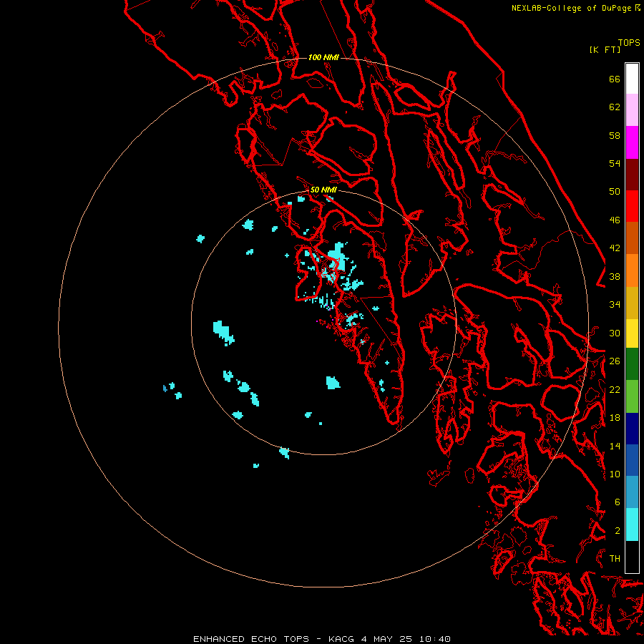
Task: Click the legend value 42
Action: (x=615, y=248)
